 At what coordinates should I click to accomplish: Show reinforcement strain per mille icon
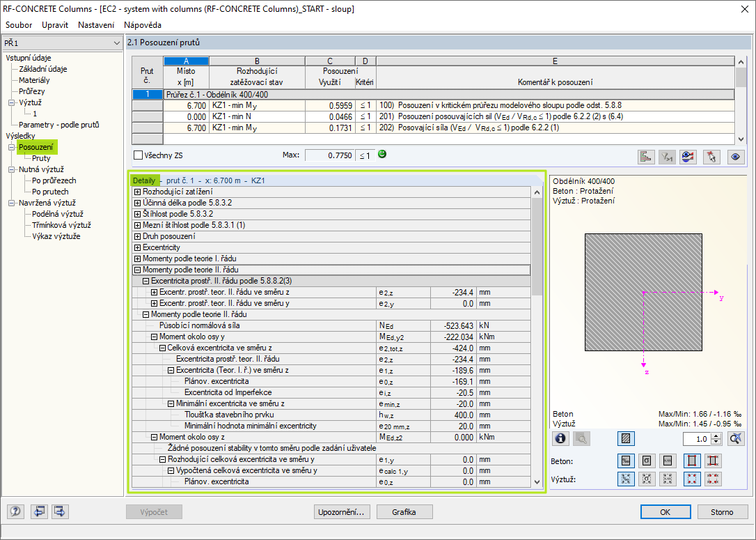(x=626, y=479)
